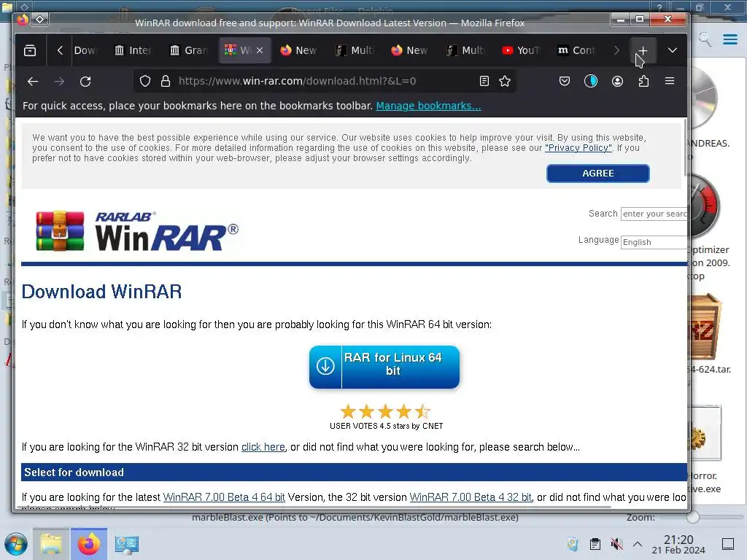The height and width of the screenshot is (560, 747).
Task: Open Firefox View tab overview icon
Action: [30, 50]
